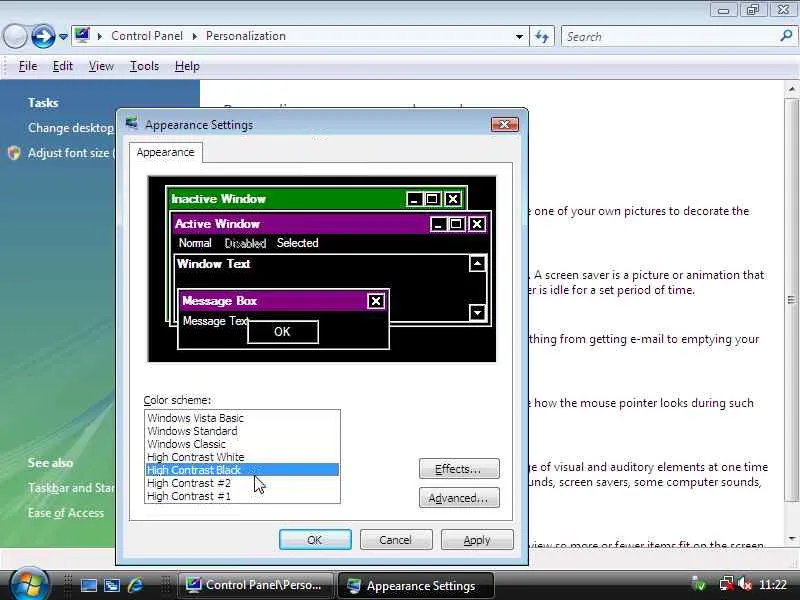Switch to Control Panel\Perso... taskbar button
Image resolution: width=800 pixels, height=600 pixels.
coord(255,585)
